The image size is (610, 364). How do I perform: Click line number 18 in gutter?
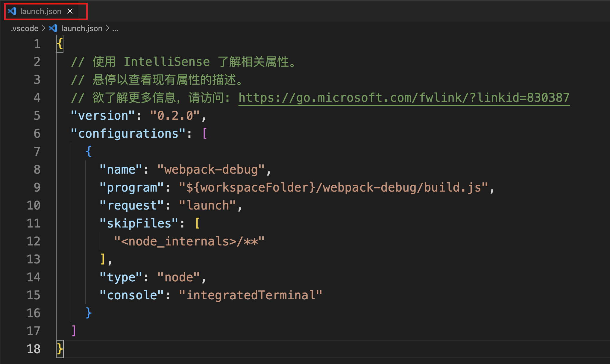point(34,349)
